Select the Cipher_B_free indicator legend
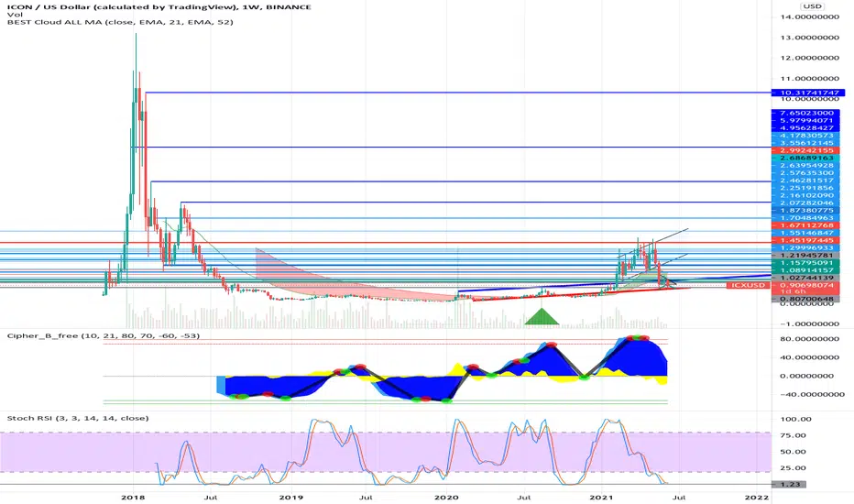 [103, 335]
